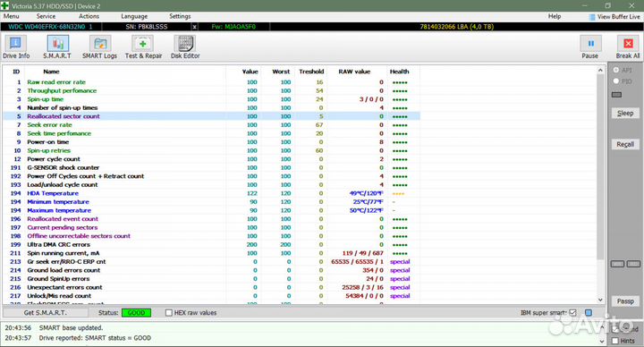
Task: Select the Maximum temperature row
Action: [211, 210]
